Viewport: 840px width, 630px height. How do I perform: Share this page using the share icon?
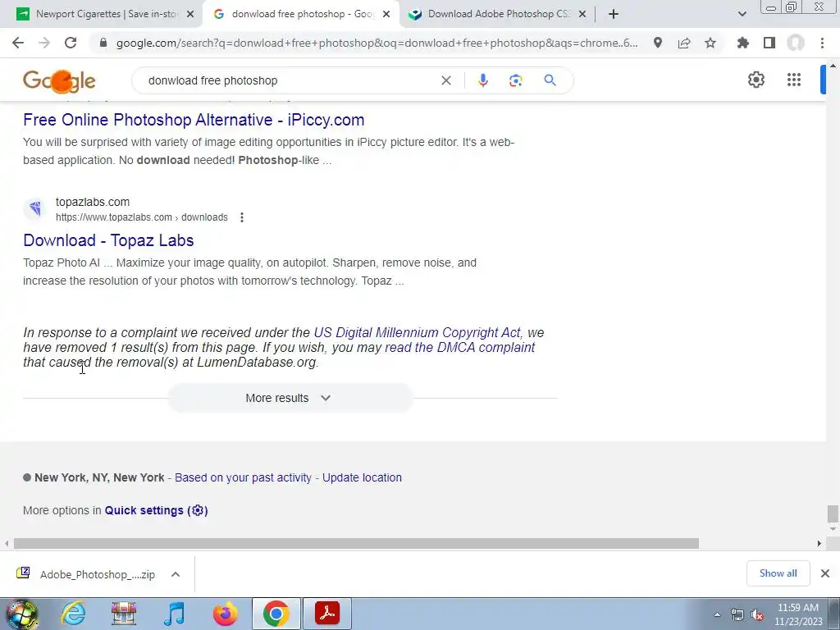(684, 43)
